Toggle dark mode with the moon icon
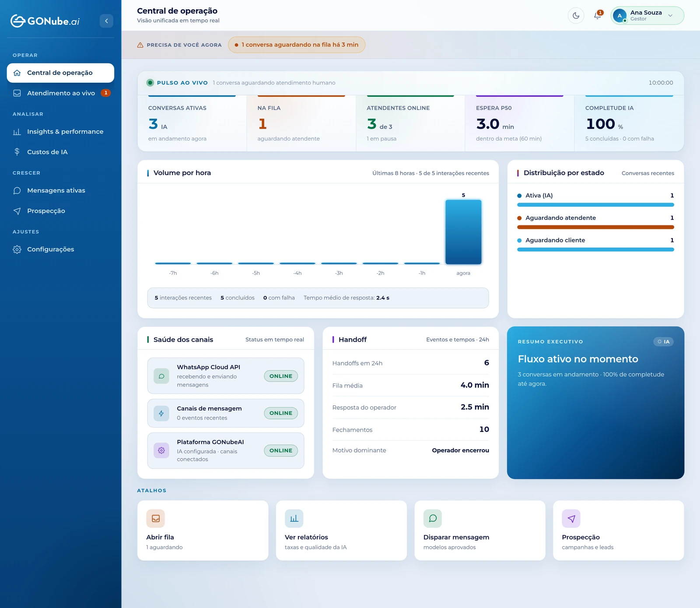 pyautogui.click(x=576, y=16)
